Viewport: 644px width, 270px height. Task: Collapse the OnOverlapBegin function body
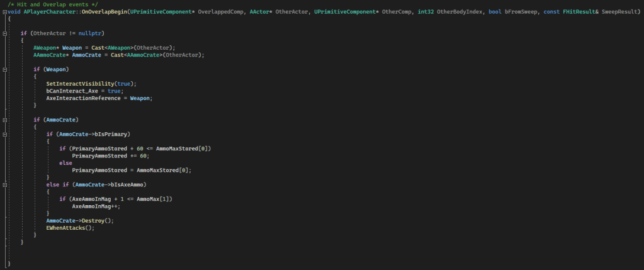4,12
